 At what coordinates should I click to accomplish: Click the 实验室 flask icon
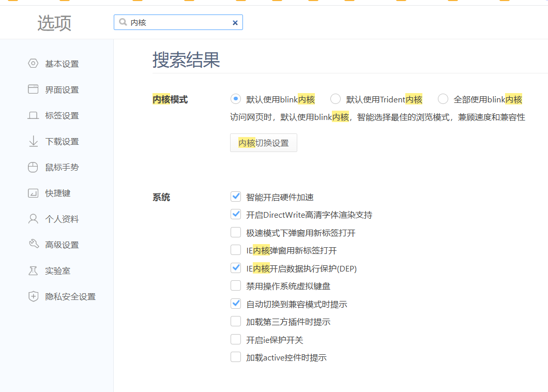(x=33, y=270)
